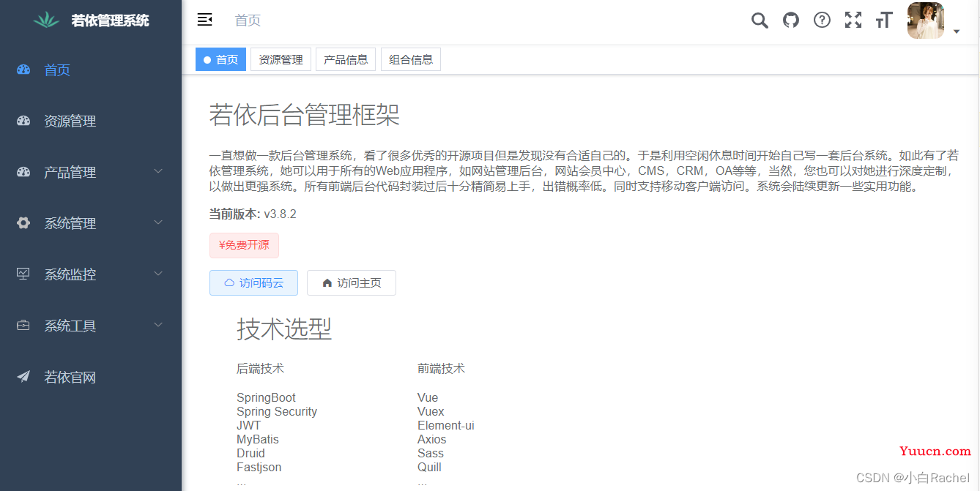Viewport: 980px width, 491px height.
Task: Click Vue in the frontend list
Action: tap(428, 398)
